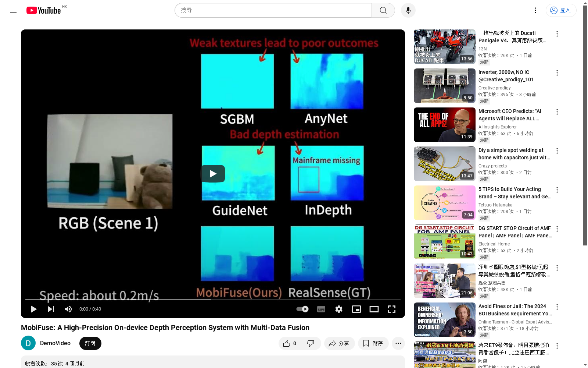Open 5 TIPS Acting Brand video title

pos(515,193)
